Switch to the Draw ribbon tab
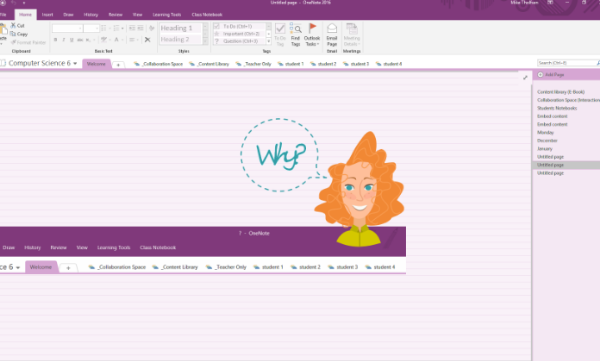The height and width of the screenshot is (361, 600). [68, 15]
